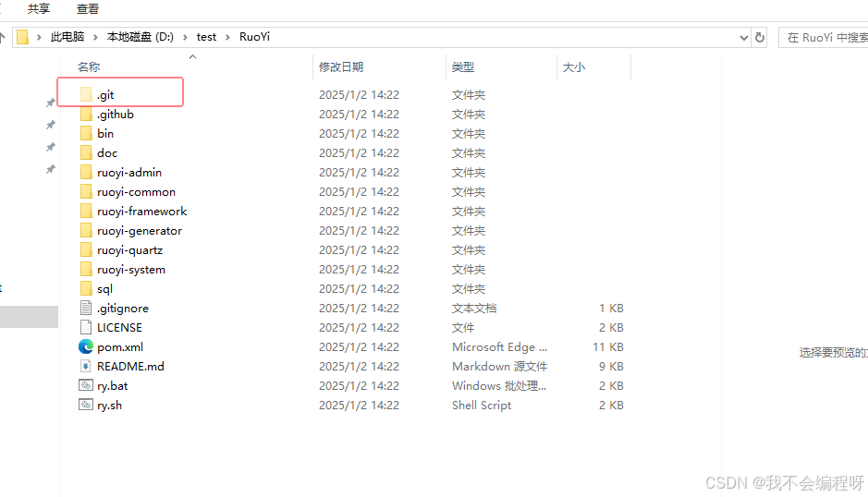868x497 pixels.
Task: Click the folder icon in address bar
Action: tap(23, 37)
